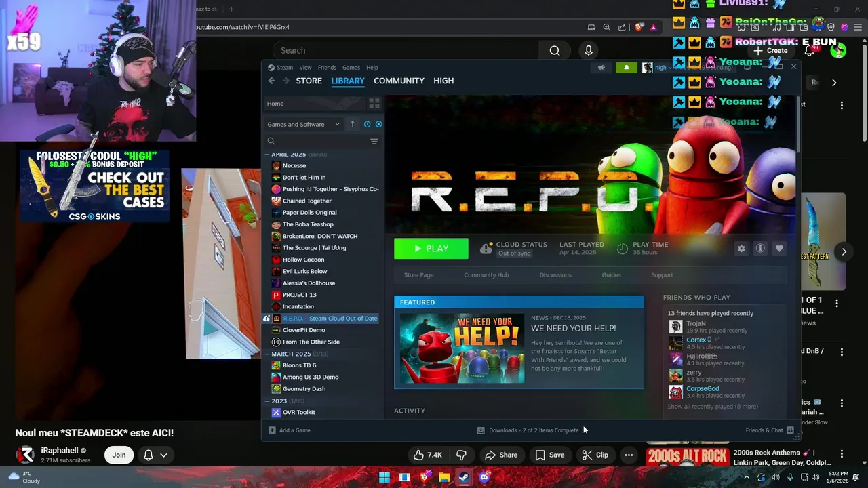
Task: Select OVR Toolkit entry
Action: 298,412
